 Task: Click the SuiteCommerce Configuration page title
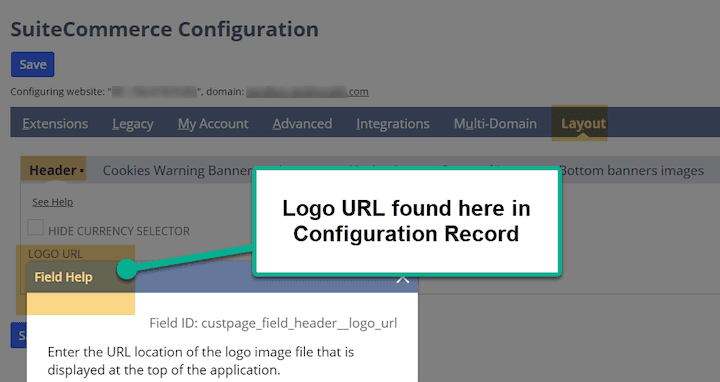tap(164, 29)
